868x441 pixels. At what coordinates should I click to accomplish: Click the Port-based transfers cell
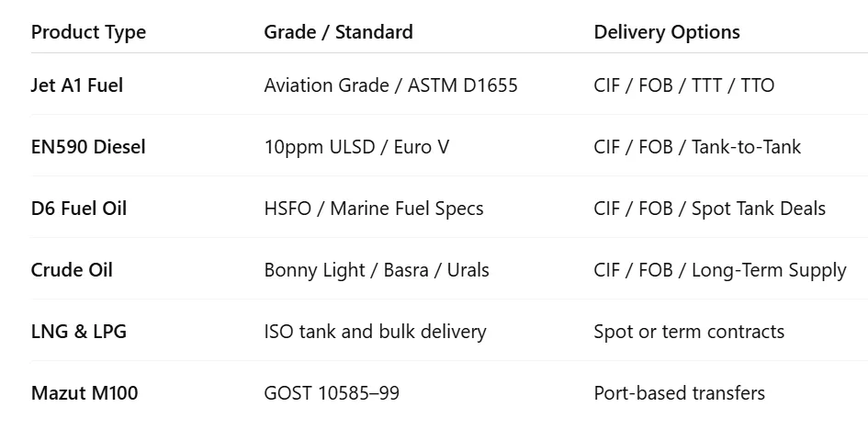point(679,393)
